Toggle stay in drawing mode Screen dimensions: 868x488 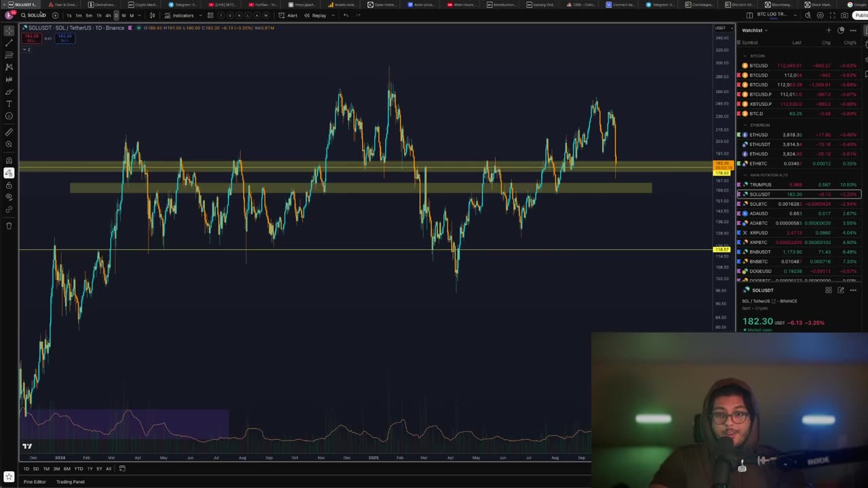[x=9, y=173]
